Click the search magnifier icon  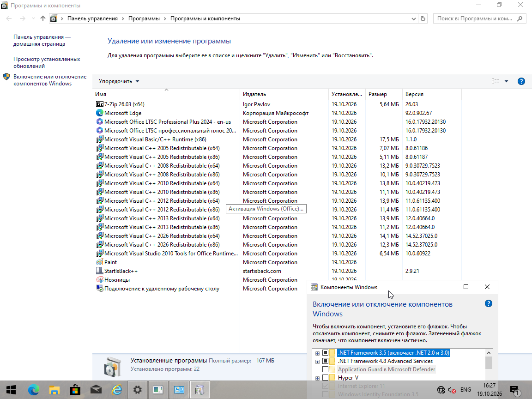coord(520,18)
